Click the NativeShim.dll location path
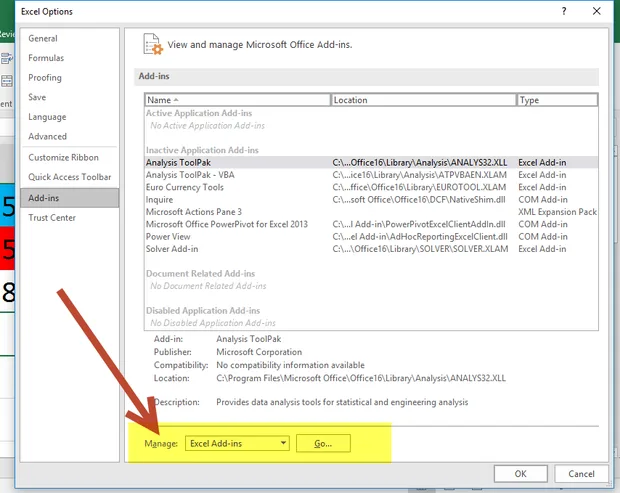 point(419,200)
